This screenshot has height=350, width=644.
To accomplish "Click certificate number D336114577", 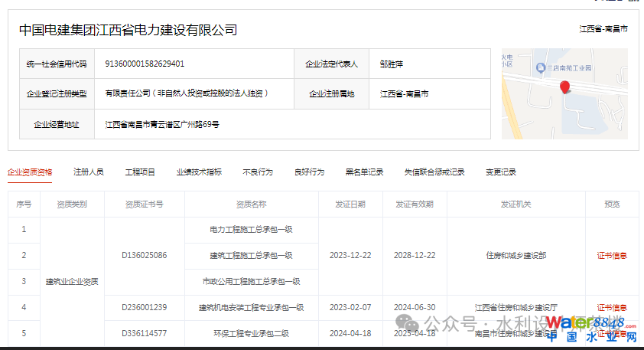I will click(145, 333).
